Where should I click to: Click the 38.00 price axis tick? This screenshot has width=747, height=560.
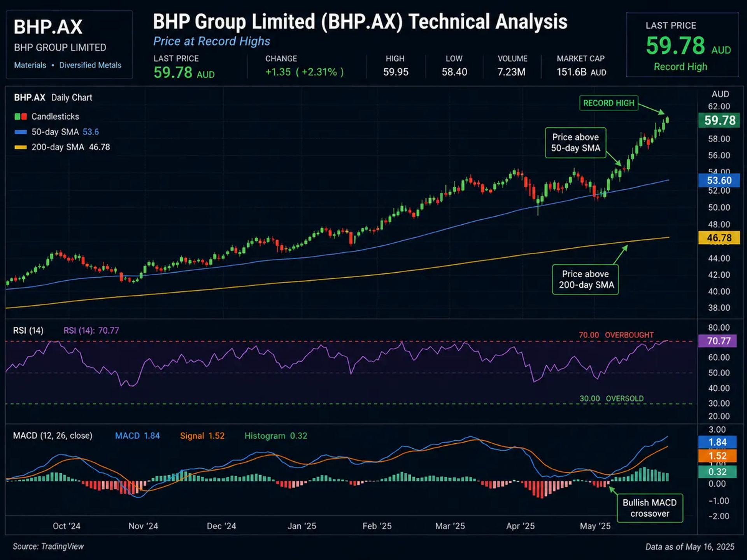pos(719,308)
